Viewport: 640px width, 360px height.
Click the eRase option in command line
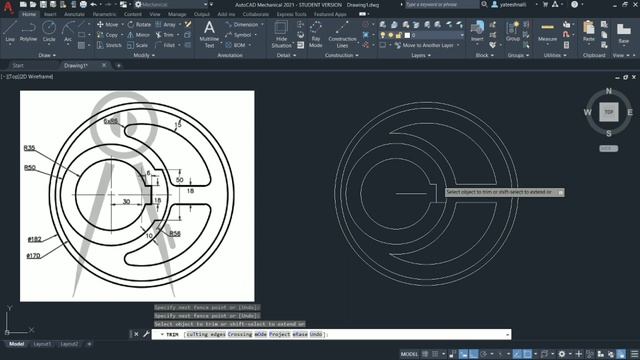coord(300,334)
